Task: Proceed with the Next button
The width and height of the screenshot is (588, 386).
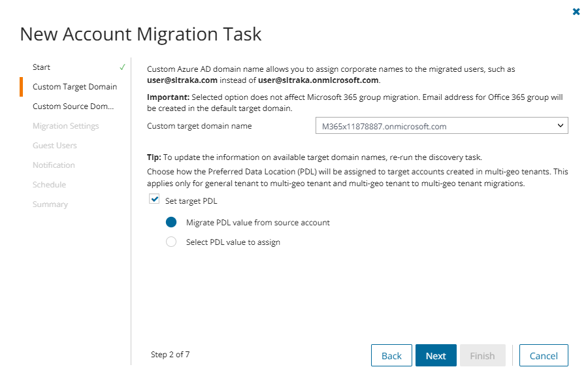Action: tap(436, 355)
